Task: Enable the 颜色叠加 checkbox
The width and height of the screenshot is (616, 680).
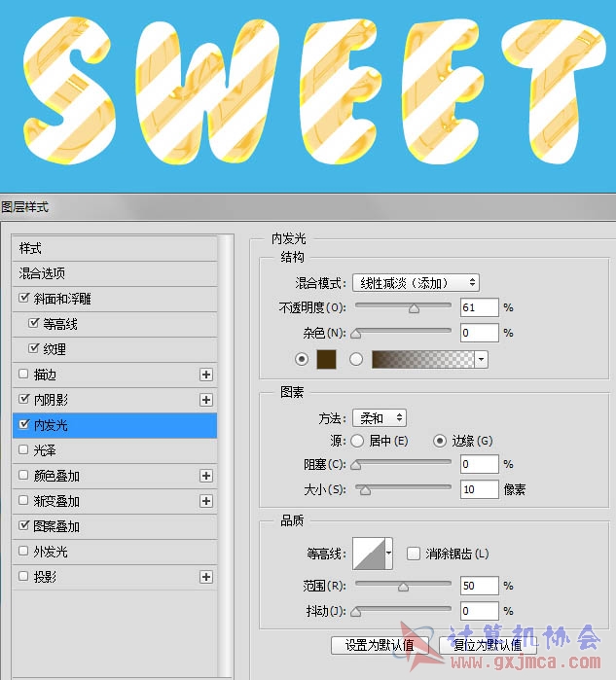Action: coord(24,475)
